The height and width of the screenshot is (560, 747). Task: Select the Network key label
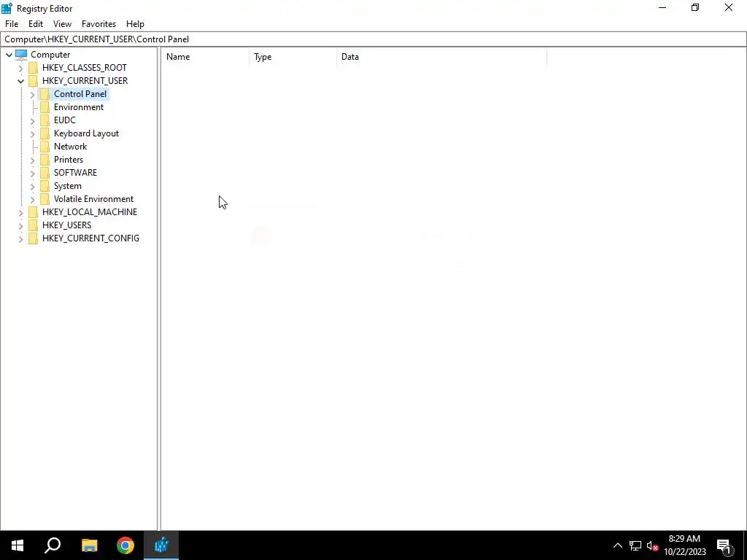pos(71,146)
